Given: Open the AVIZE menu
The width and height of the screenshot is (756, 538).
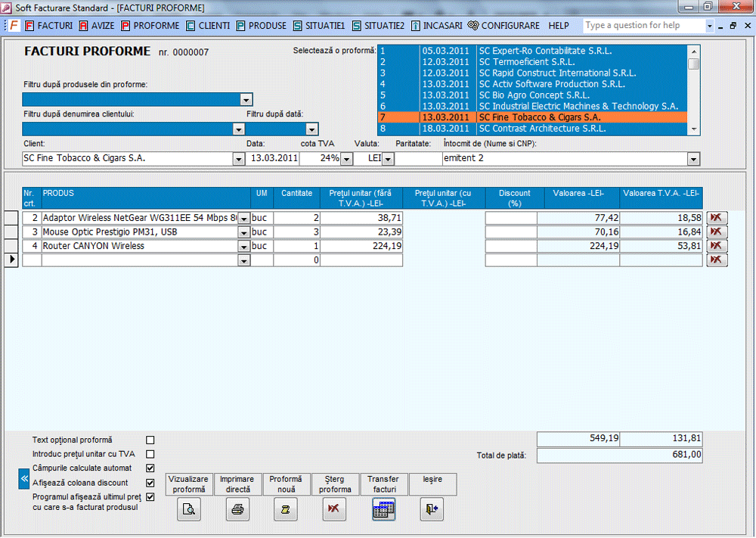Looking at the screenshot, I should coord(98,26).
